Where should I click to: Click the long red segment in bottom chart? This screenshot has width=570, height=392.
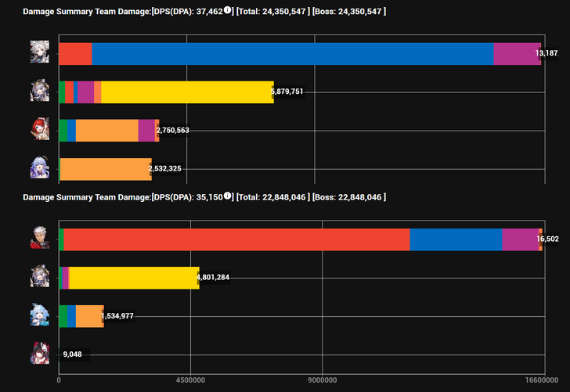236,239
